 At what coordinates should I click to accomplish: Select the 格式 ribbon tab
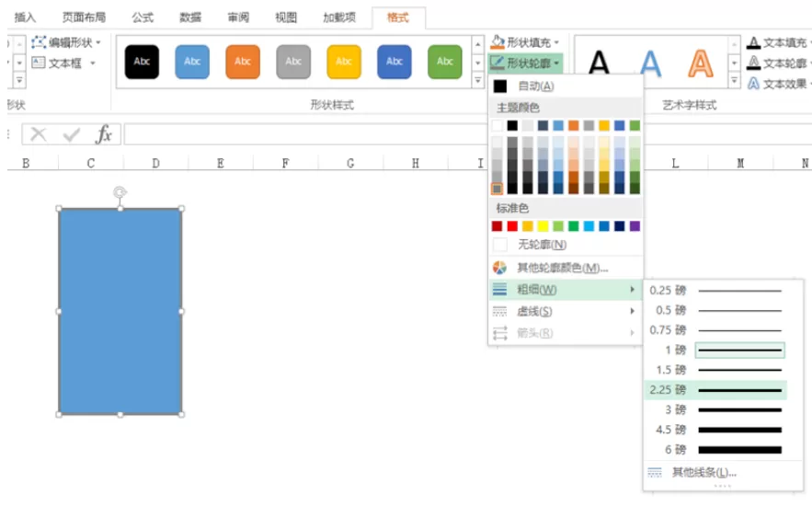398,17
